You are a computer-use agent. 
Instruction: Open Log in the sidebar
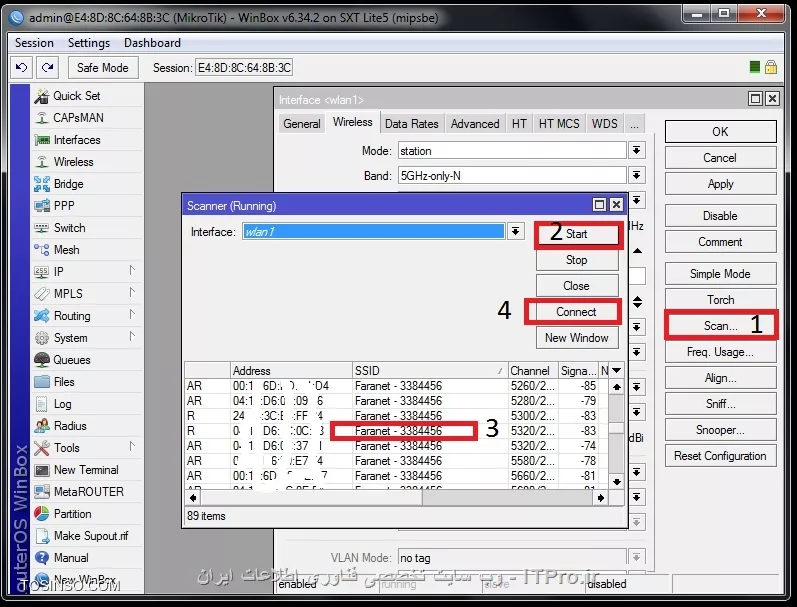click(62, 404)
